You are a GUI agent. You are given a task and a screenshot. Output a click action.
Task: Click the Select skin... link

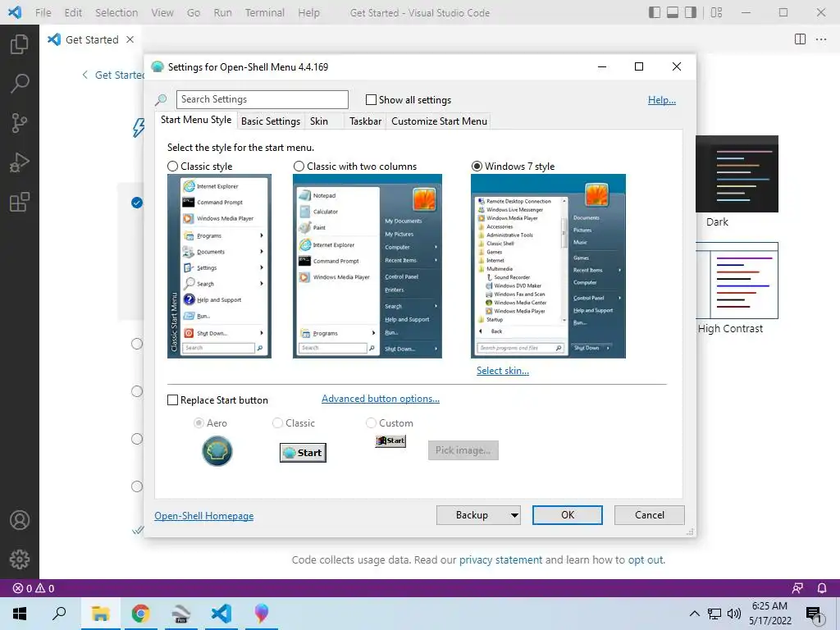(x=503, y=371)
